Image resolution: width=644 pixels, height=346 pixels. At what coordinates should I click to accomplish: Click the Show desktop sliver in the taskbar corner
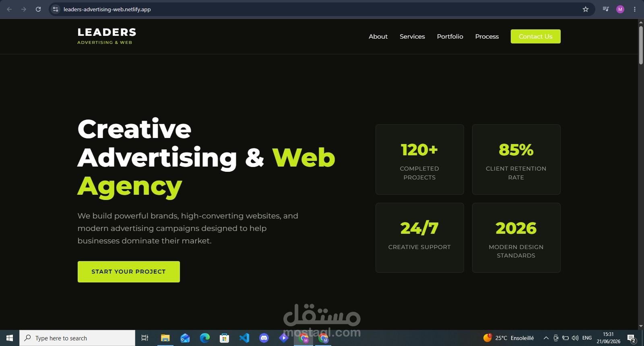click(643, 338)
